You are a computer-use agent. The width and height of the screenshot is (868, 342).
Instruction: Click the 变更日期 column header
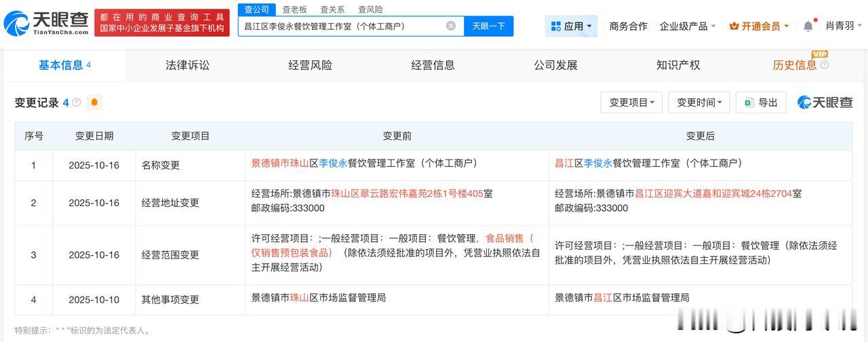94,136
